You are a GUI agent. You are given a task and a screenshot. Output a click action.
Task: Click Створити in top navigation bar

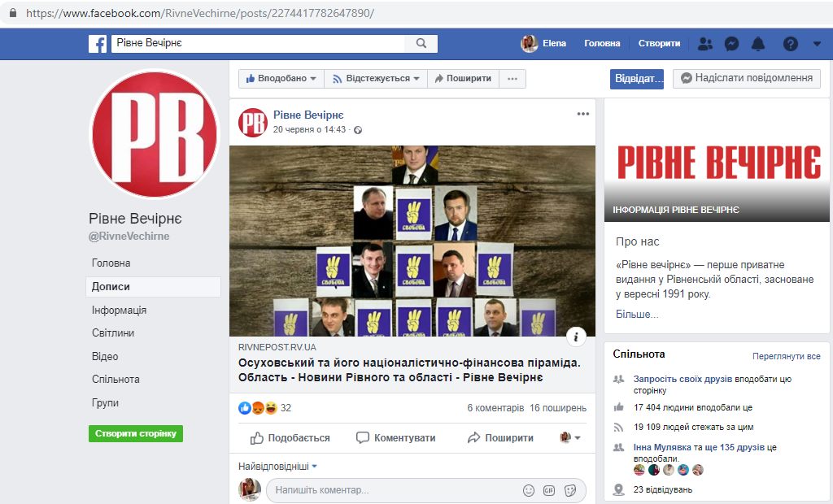pyautogui.click(x=659, y=44)
